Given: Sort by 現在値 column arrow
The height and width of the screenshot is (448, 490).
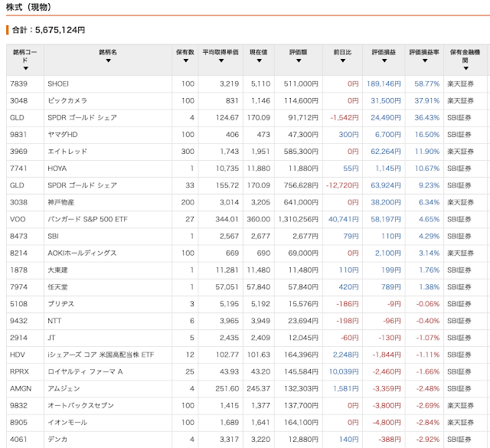Looking at the screenshot, I should pyautogui.click(x=259, y=60).
